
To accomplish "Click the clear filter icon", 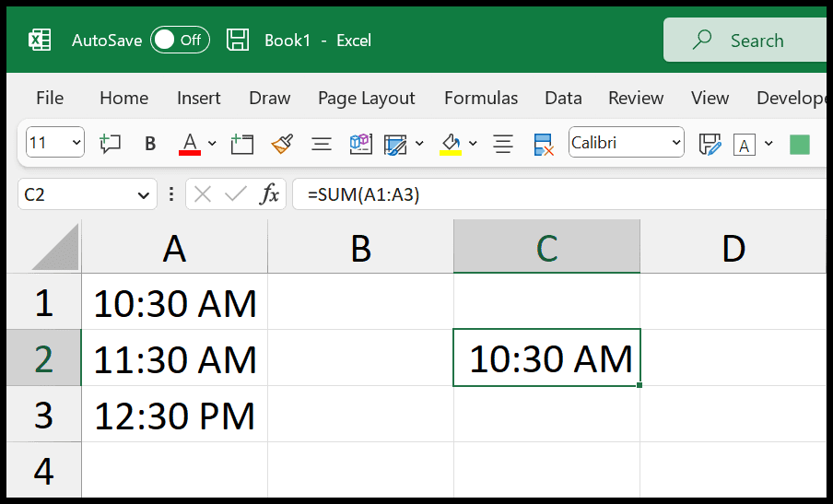I will (x=544, y=144).
